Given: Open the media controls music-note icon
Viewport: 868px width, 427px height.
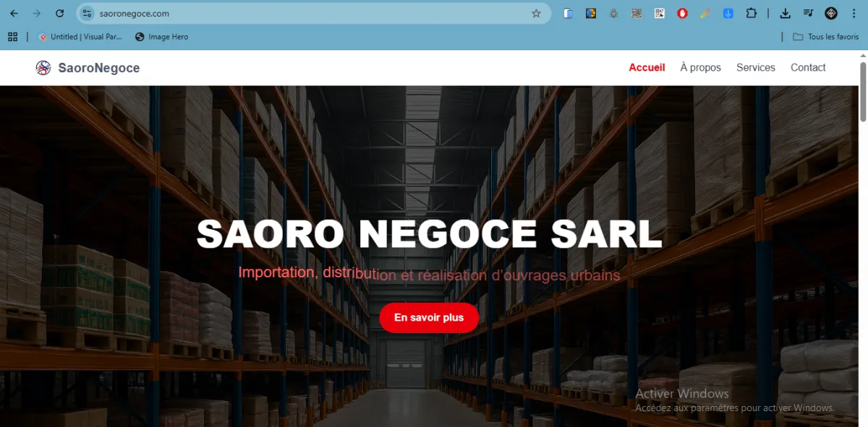Looking at the screenshot, I should [808, 13].
